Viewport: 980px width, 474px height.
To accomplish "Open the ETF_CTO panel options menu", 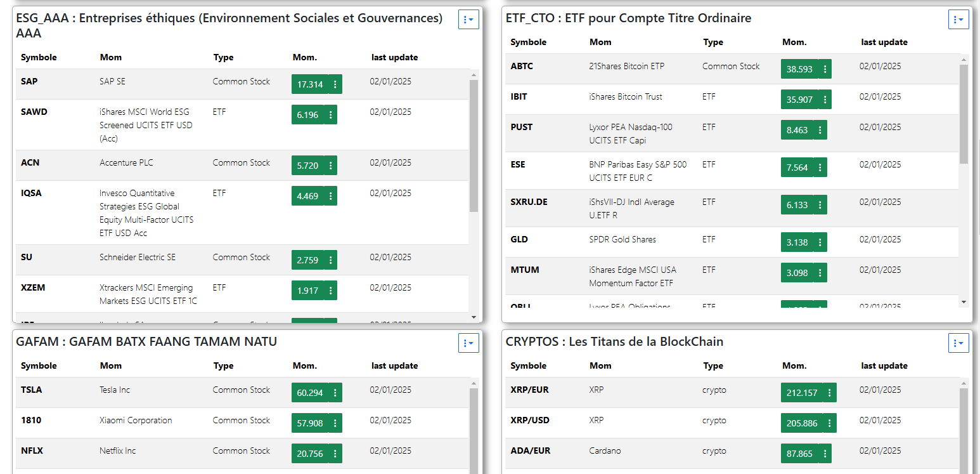I will [958, 20].
